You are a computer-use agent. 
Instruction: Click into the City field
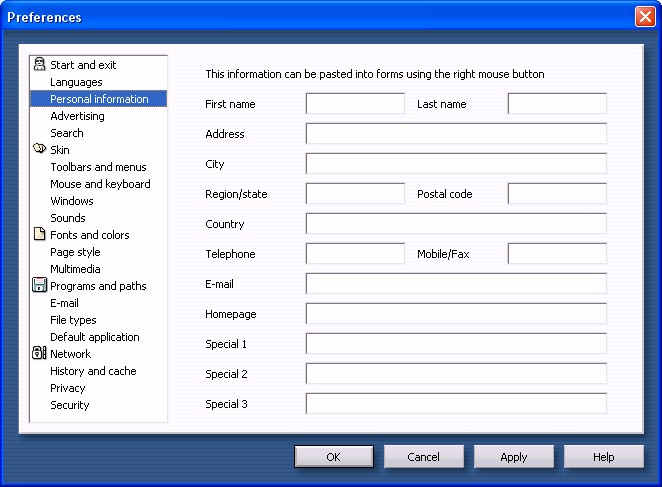(456, 163)
